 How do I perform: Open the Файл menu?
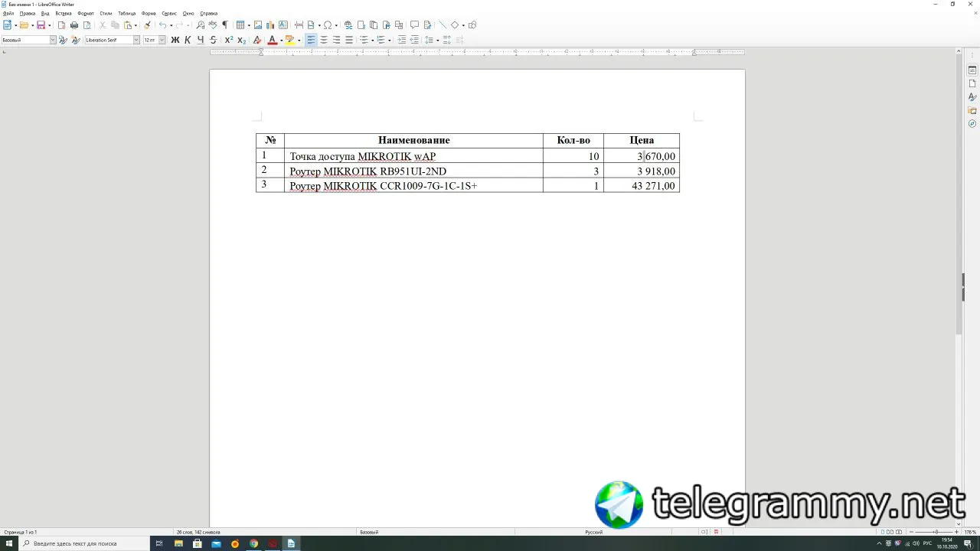[x=8, y=13]
